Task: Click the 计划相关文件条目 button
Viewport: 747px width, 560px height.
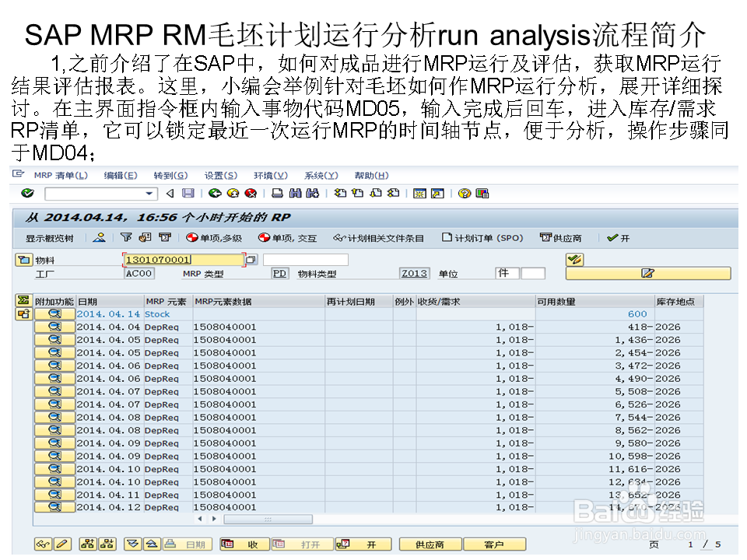Action: click(379, 238)
